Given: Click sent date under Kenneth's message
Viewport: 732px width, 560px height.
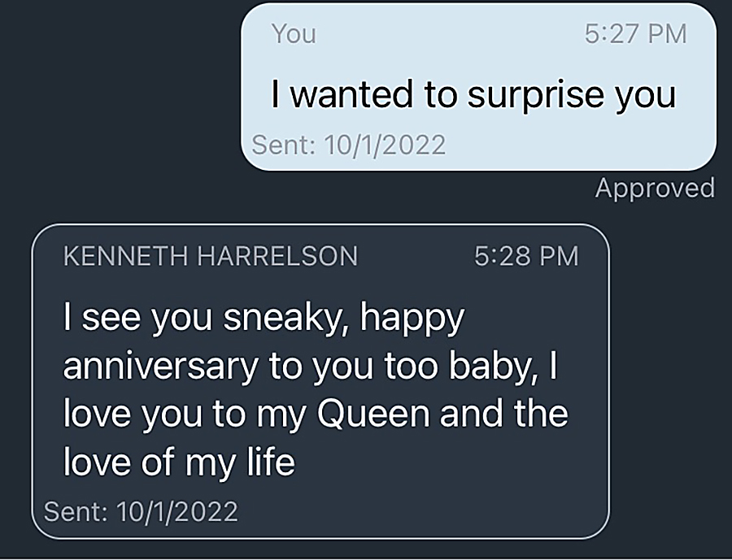Looking at the screenshot, I should click(141, 511).
